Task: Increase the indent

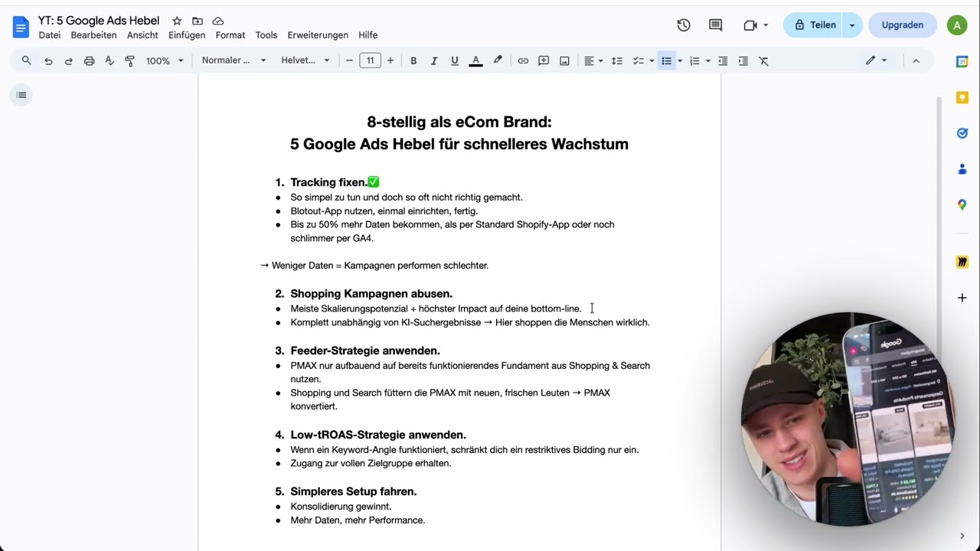Action: click(743, 60)
